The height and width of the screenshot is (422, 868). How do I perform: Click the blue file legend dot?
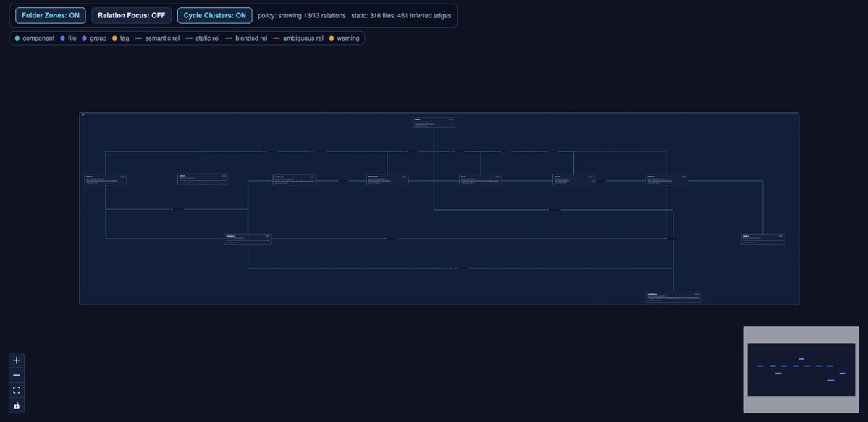click(x=62, y=38)
